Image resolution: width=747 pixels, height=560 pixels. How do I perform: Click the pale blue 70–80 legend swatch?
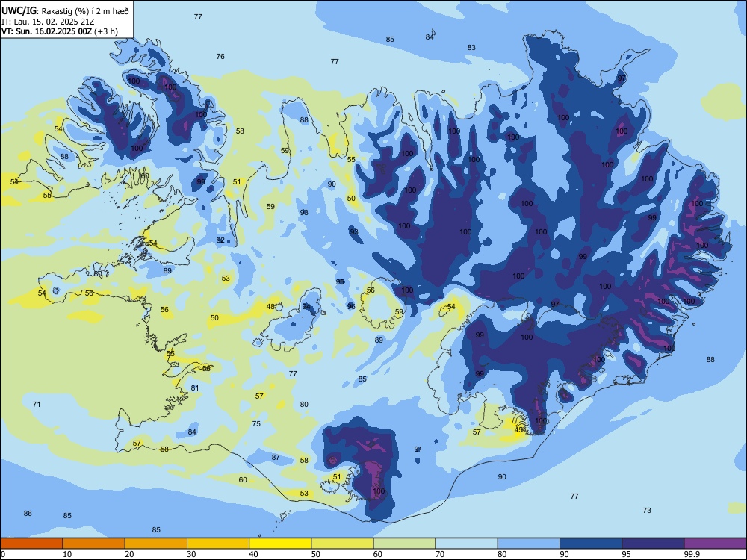[466, 544]
